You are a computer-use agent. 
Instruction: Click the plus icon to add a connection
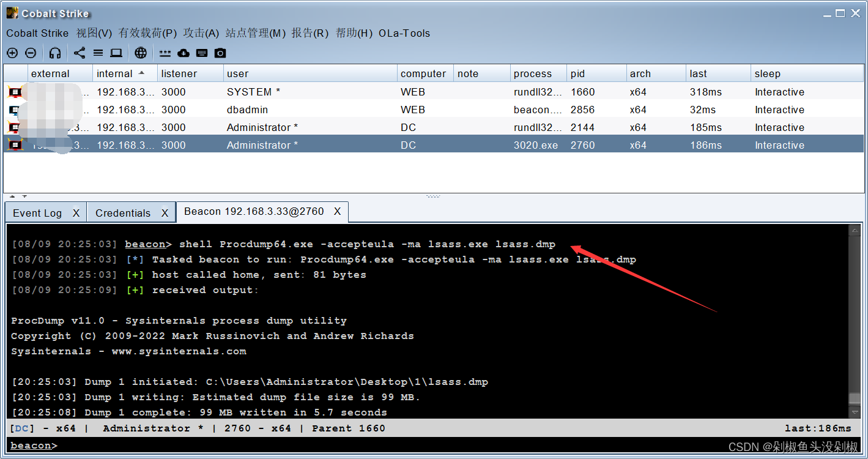[x=12, y=53]
